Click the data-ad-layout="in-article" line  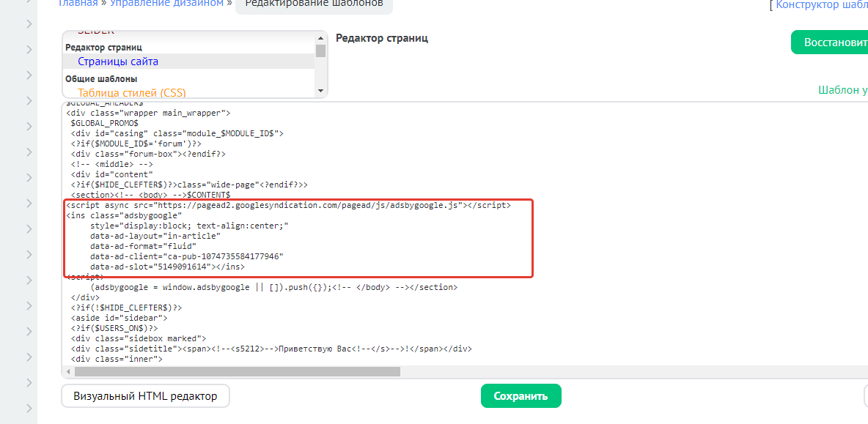click(x=155, y=236)
